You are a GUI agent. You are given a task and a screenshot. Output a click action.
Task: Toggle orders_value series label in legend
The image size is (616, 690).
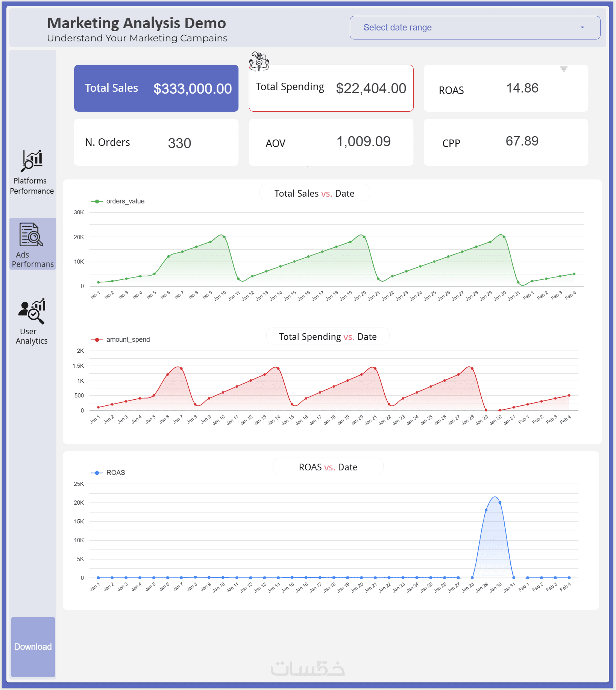[125, 201]
